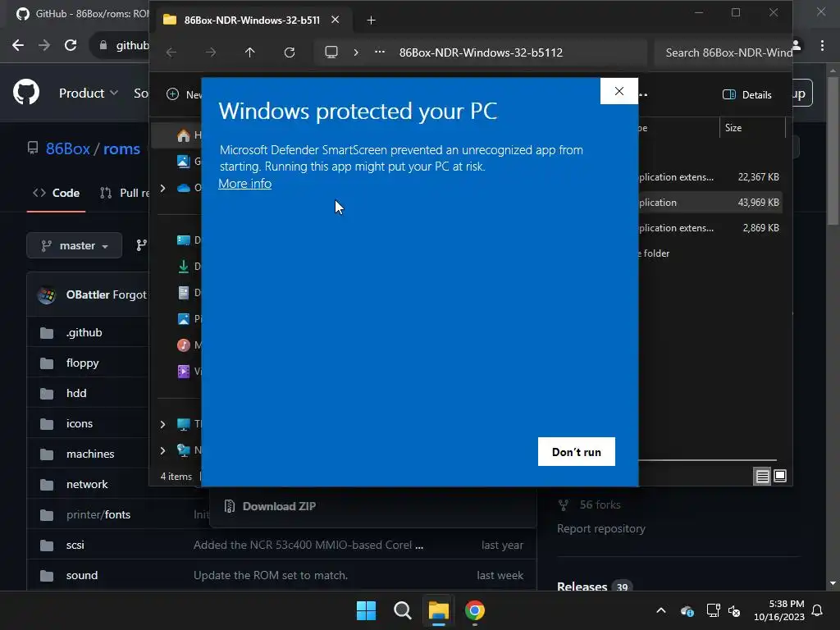Show hidden system tray icons

click(661, 610)
